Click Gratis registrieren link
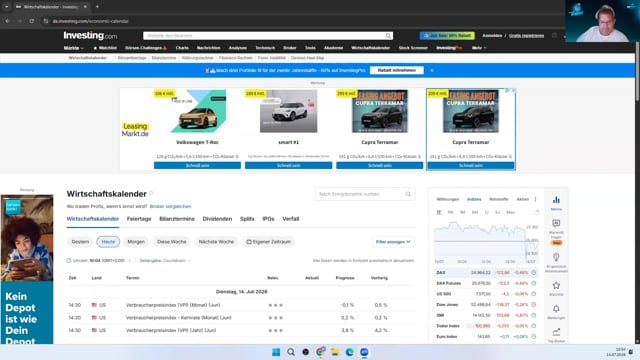The width and height of the screenshot is (640, 360). click(526, 36)
